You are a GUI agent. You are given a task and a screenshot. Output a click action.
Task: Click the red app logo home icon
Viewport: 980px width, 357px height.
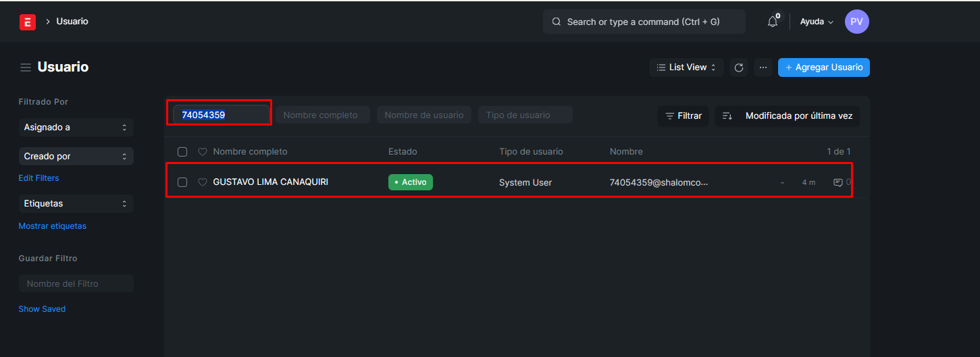click(28, 22)
